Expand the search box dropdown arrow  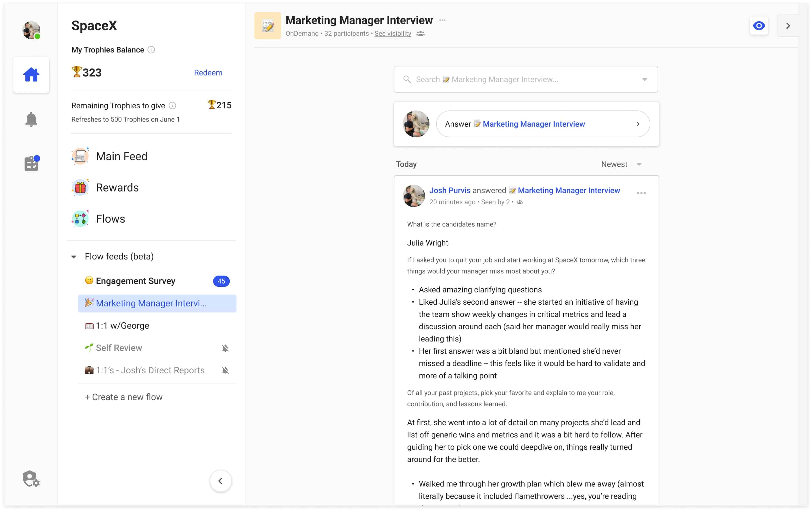[x=644, y=80]
